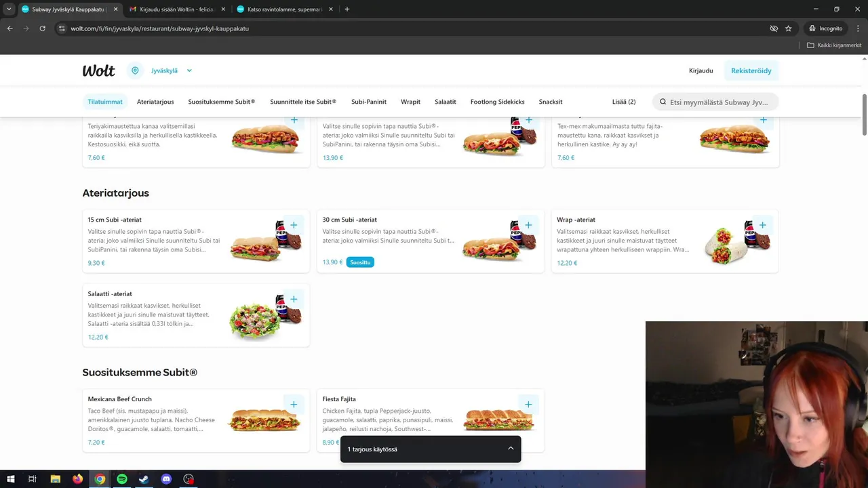Reload the current page

pyautogui.click(x=42, y=28)
